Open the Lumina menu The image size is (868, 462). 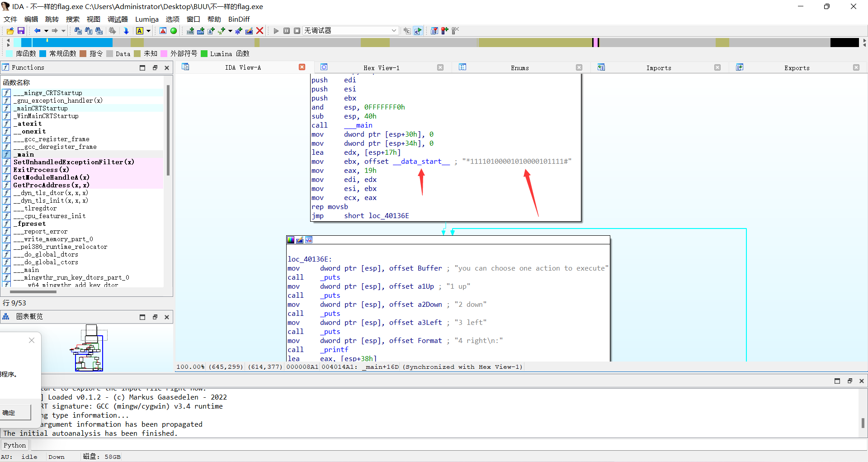point(146,19)
